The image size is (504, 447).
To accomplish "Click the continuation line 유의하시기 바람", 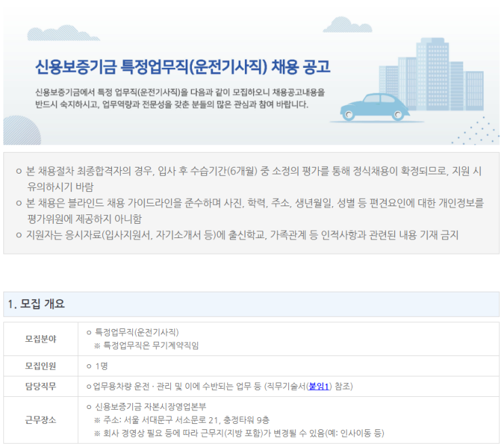I will (60, 187).
